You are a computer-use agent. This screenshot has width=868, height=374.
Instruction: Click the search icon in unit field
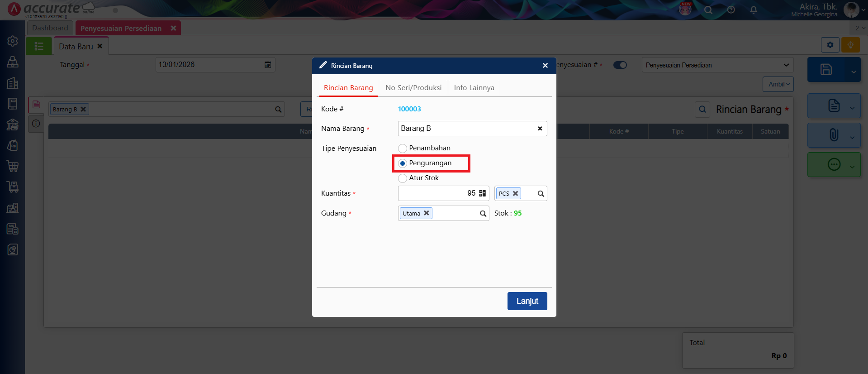coord(541,194)
